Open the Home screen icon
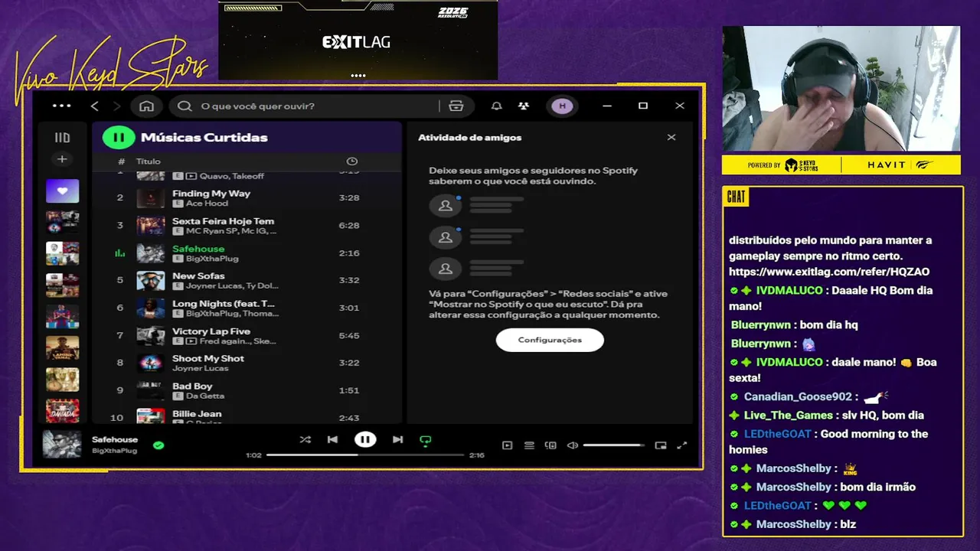Image resolution: width=980 pixels, height=551 pixels. [146, 106]
